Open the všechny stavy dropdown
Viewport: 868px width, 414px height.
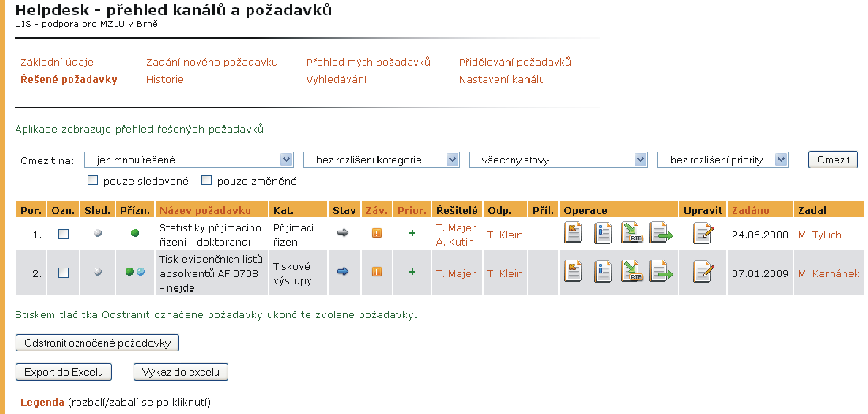(x=558, y=160)
